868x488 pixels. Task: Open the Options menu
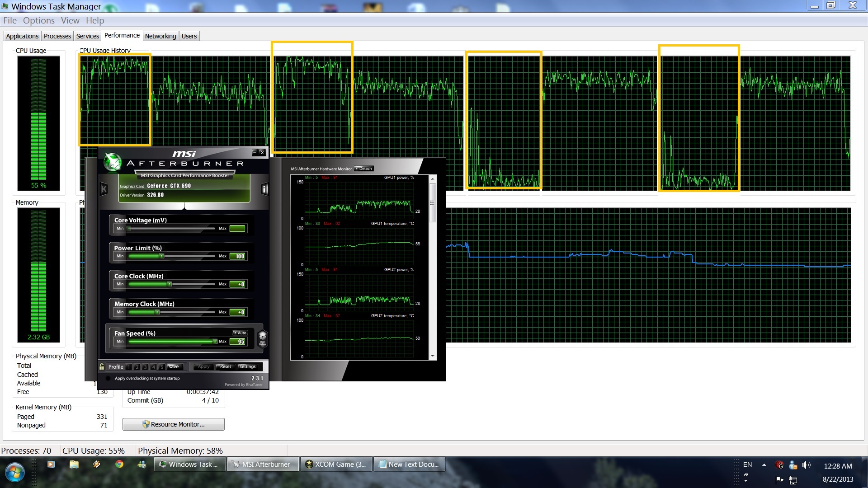pyautogui.click(x=38, y=20)
